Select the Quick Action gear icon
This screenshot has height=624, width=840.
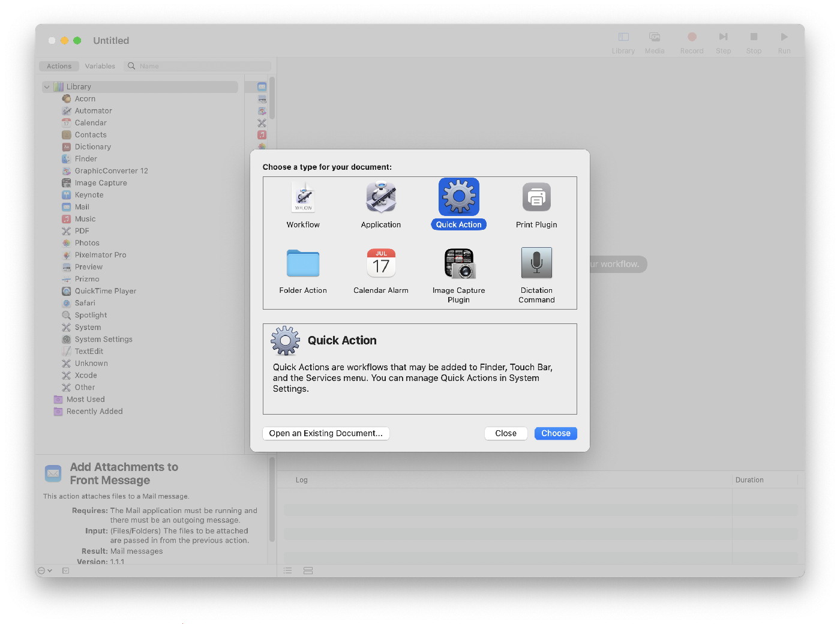[x=459, y=197]
